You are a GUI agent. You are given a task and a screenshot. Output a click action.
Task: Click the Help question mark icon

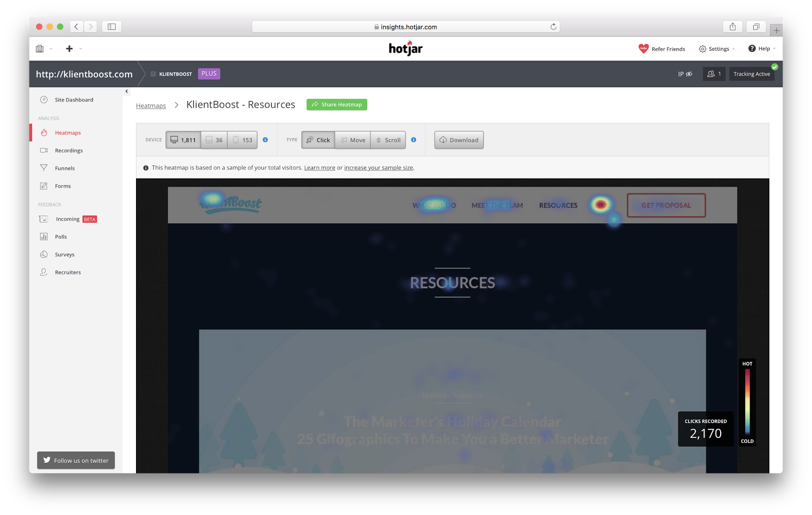coord(752,49)
